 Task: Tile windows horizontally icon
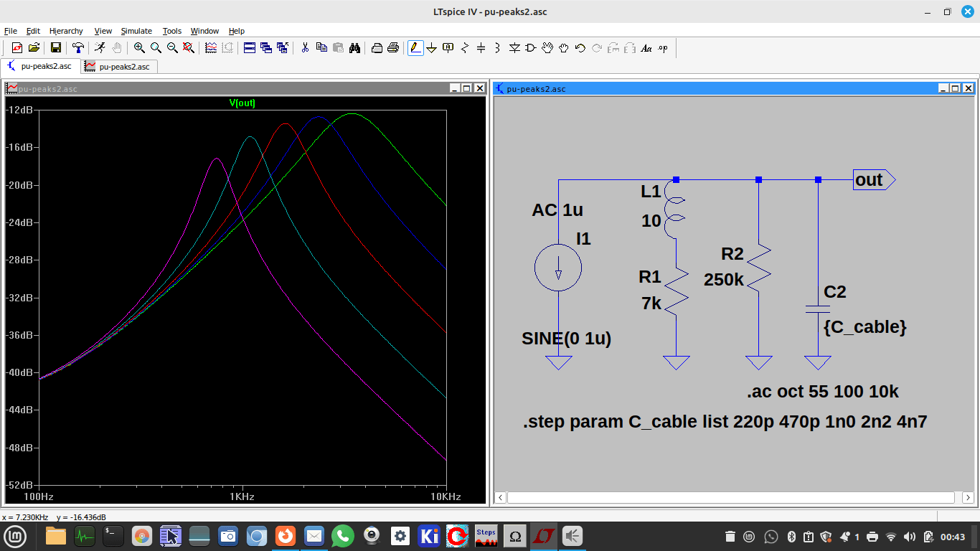pyautogui.click(x=250, y=48)
